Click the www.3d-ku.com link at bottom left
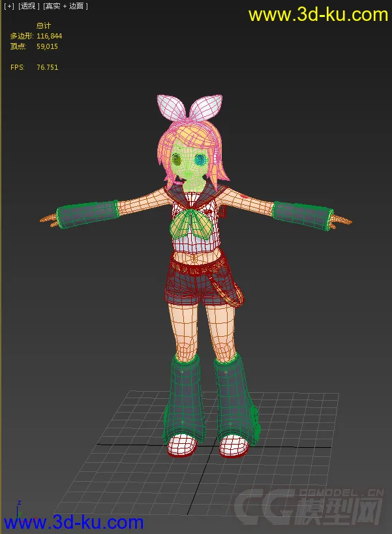The height and width of the screenshot is (534, 392). [x=73, y=522]
